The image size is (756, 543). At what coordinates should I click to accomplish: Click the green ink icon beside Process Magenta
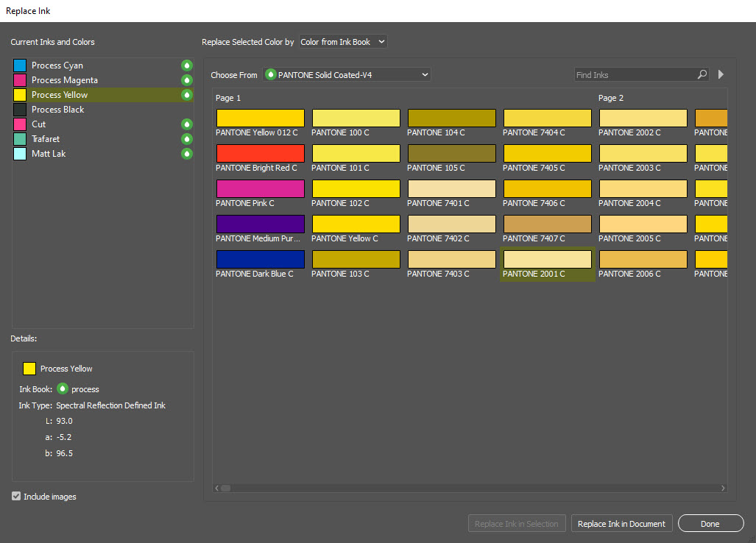(186, 80)
